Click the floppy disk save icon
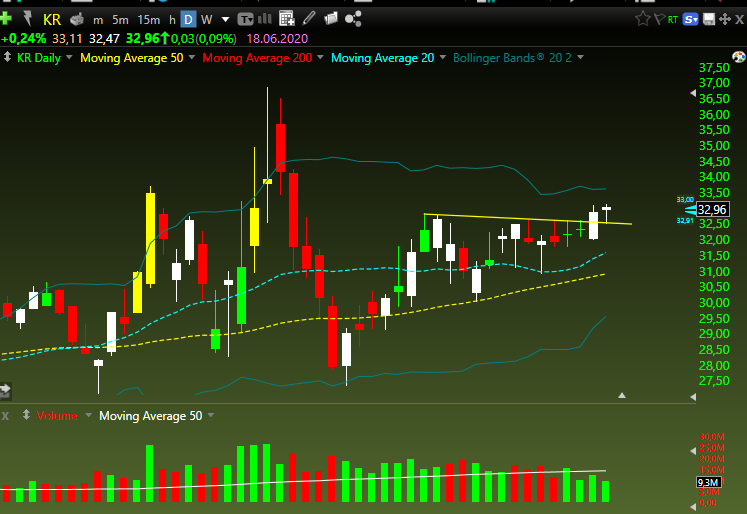Image resolution: width=747 pixels, height=514 pixels. pyautogui.click(x=709, y=19)
